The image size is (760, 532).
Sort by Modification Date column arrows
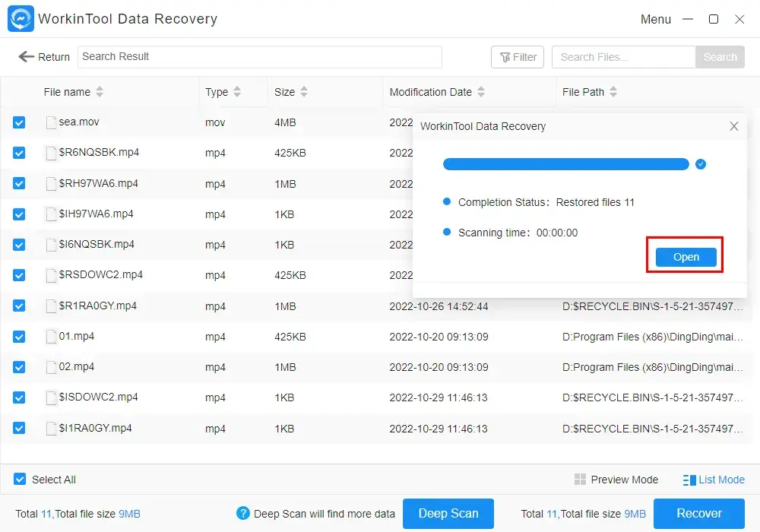(x=481, y=91)
